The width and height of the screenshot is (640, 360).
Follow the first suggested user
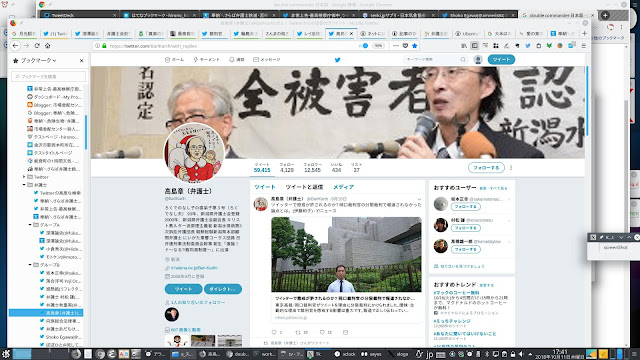click(466, 207)
